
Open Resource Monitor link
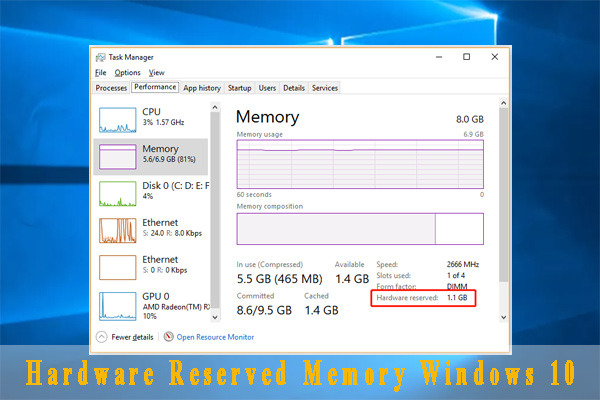click(215, 337)
